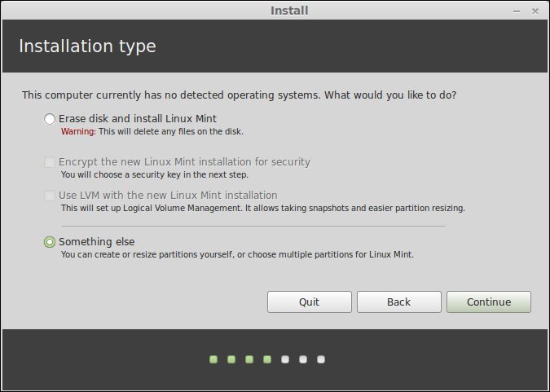Screen dimensions: 550x392
Task: Click the Logical Volume Management description text
Action: pyautogui.click(x=263, y=208)
